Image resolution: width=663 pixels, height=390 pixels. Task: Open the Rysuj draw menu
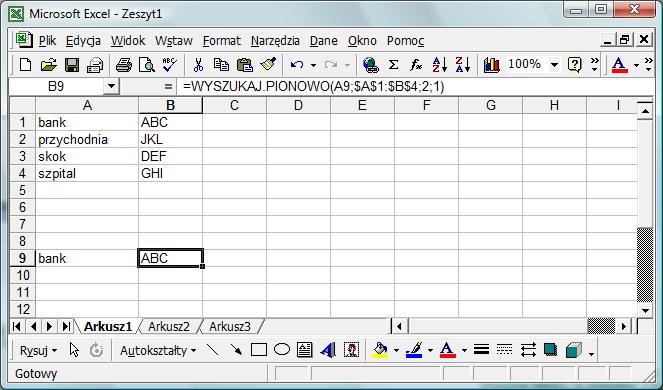(38, 350)
